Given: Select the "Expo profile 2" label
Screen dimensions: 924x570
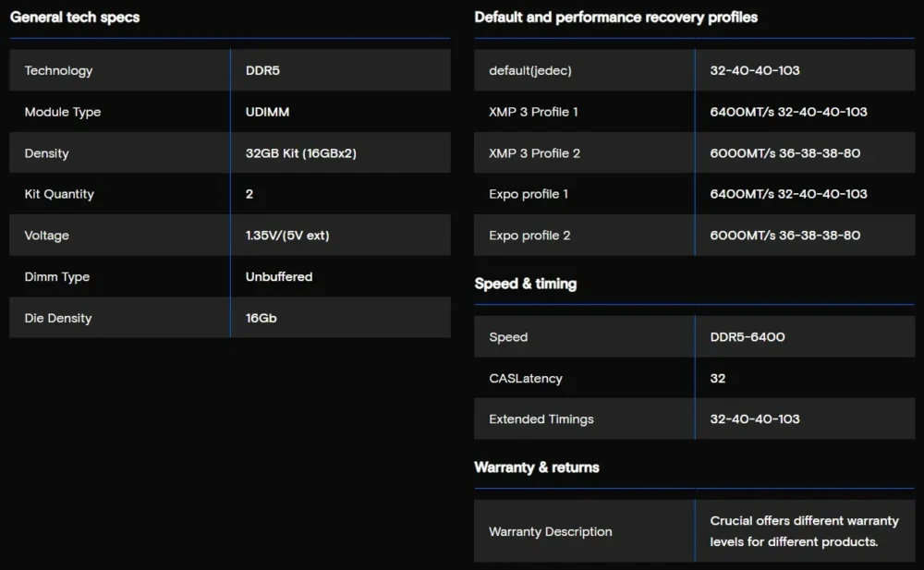Looking at the screenshot, I should pos(529,236).
